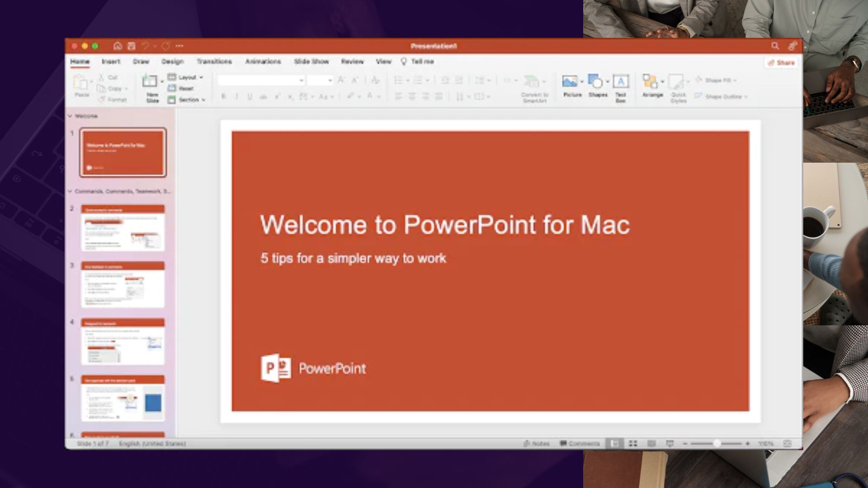Toggle Underline formatting
This screenshot has width=868, height=488.
click(x=250, y=96)
